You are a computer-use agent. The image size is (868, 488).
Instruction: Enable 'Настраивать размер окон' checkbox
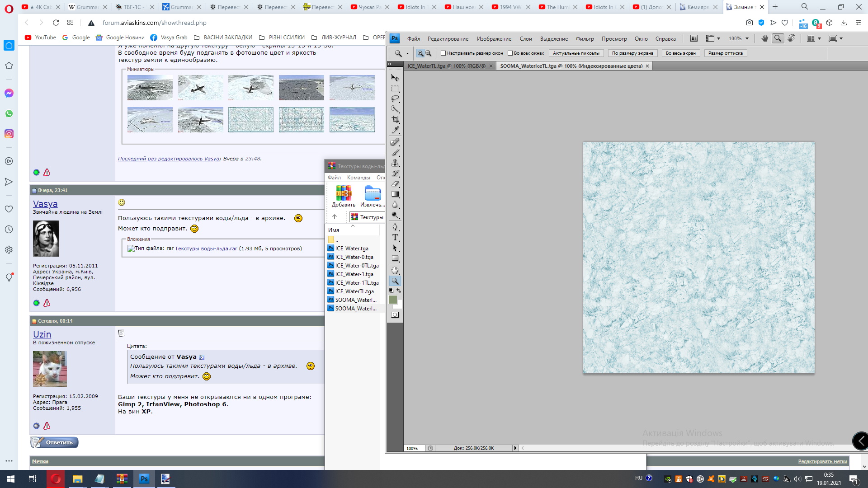[443, 53]
